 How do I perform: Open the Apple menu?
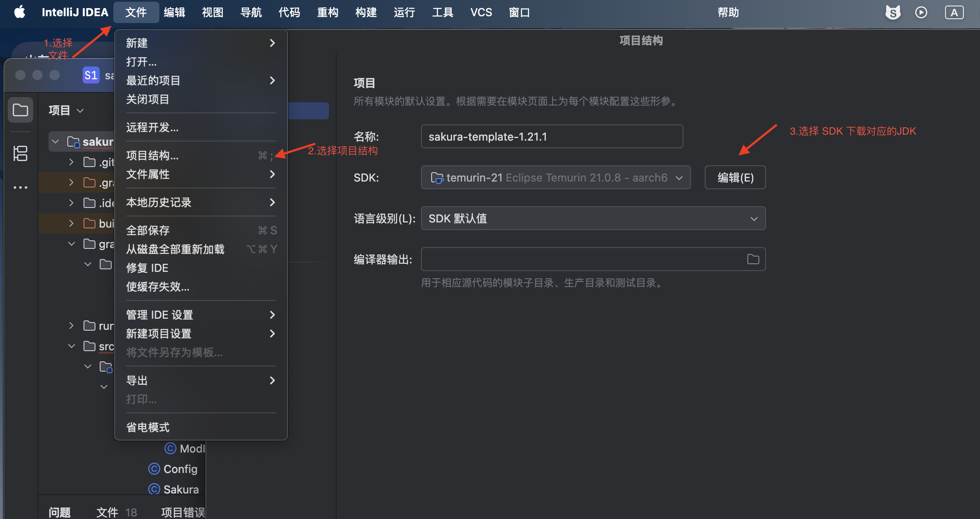pos(20,12)
